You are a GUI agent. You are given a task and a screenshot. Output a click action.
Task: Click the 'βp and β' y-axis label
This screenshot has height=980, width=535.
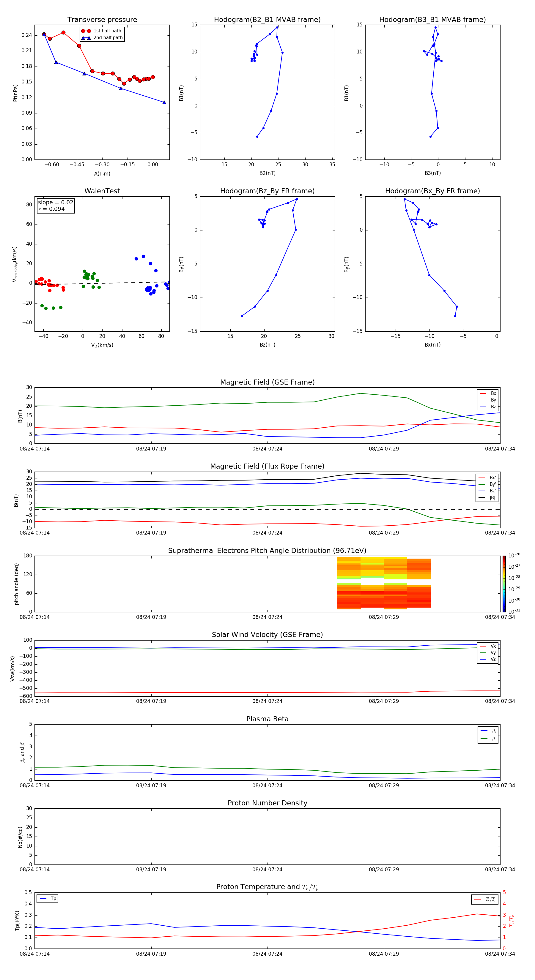tap(22, 752)
